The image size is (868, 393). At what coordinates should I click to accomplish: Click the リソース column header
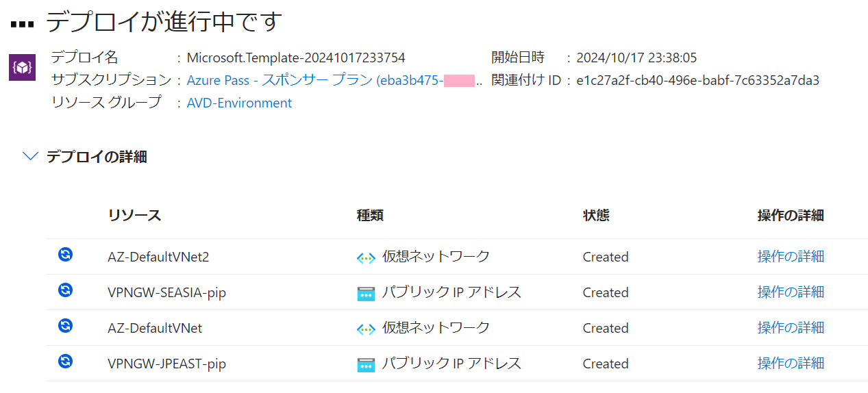point(134,215)
